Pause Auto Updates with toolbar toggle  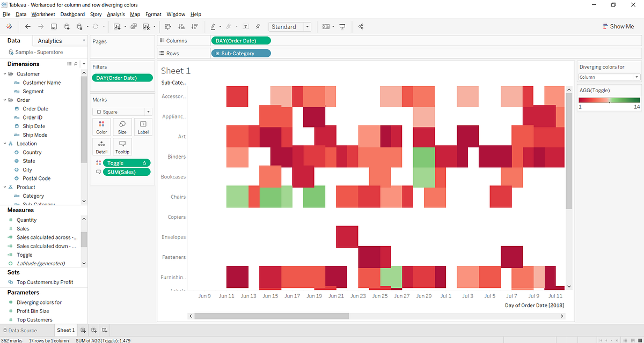(x=79, y=26)
